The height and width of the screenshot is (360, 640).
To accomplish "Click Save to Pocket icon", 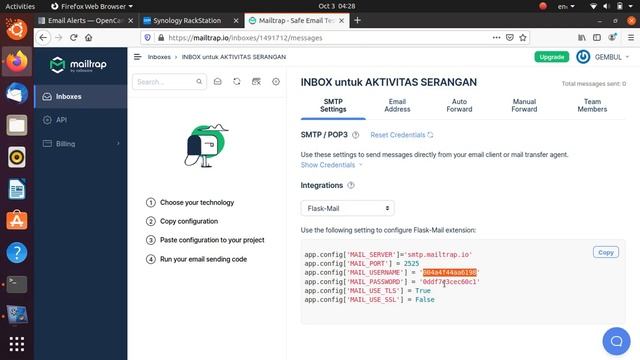I will pos(510,38).
